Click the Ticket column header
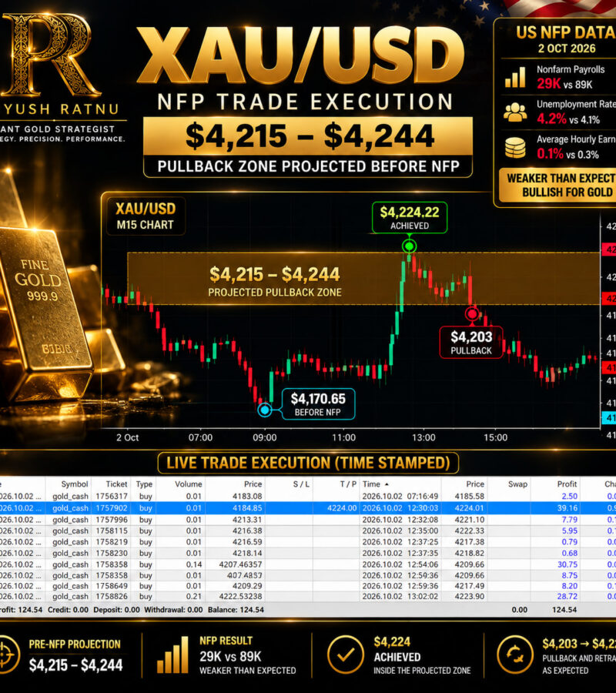 [117, 484]
